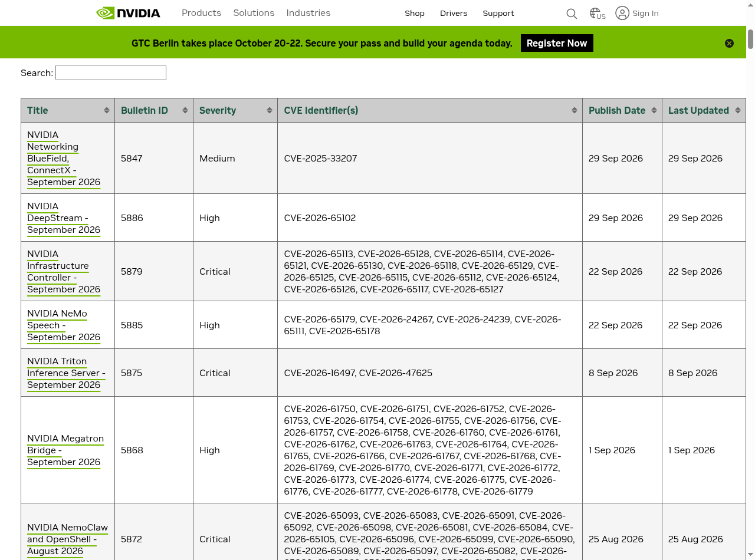Open the US region globe selector
The height and width of the screenshot is (560, 755).
pyautogui.click(x=598, y=14)
